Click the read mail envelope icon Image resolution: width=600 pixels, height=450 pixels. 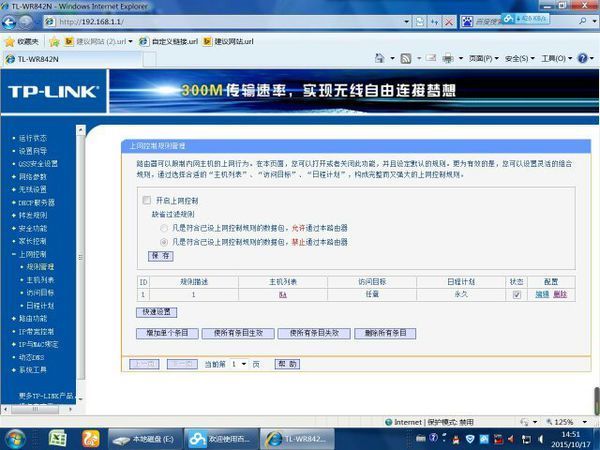point(431,58)
